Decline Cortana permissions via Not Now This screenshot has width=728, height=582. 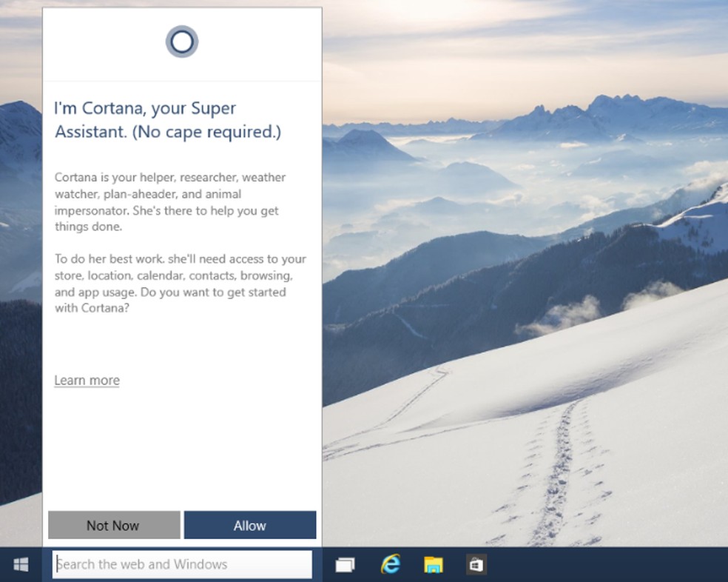tap(113, 525)
